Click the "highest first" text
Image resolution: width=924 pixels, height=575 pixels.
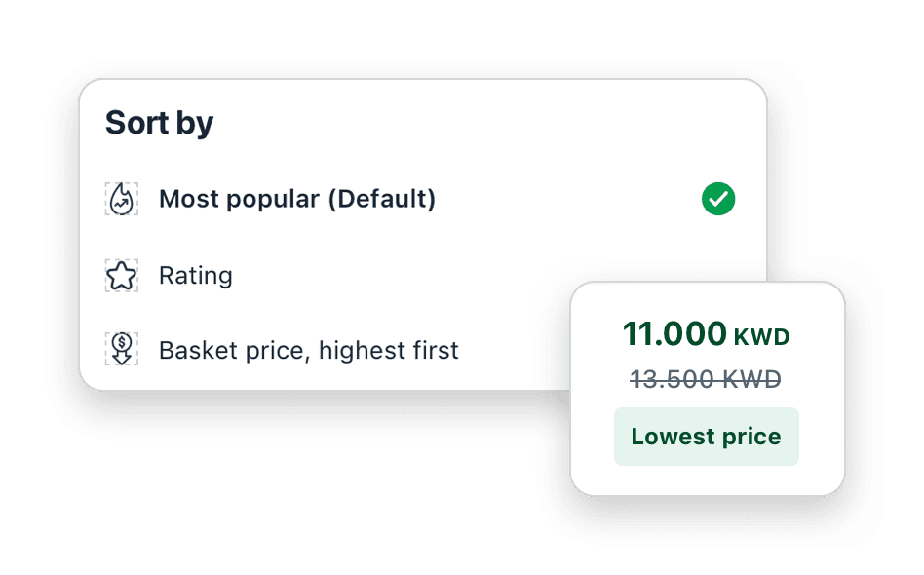388,350
